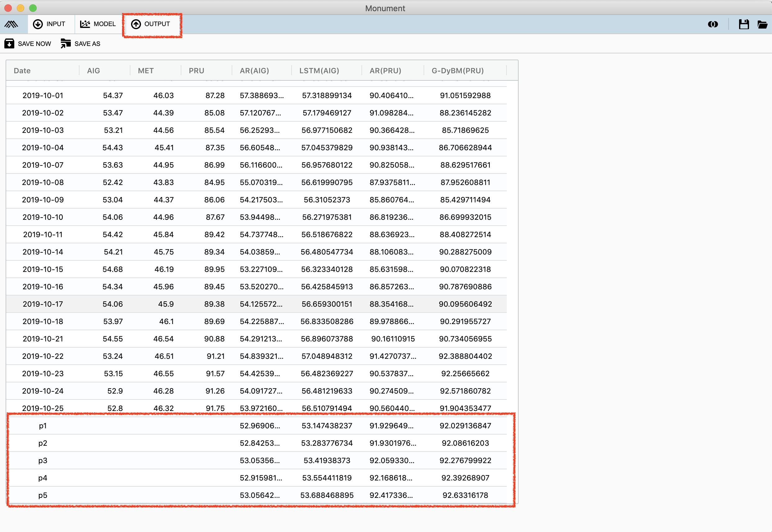Click the SAVE AS button
772x532 pixels.
point(80,44)
